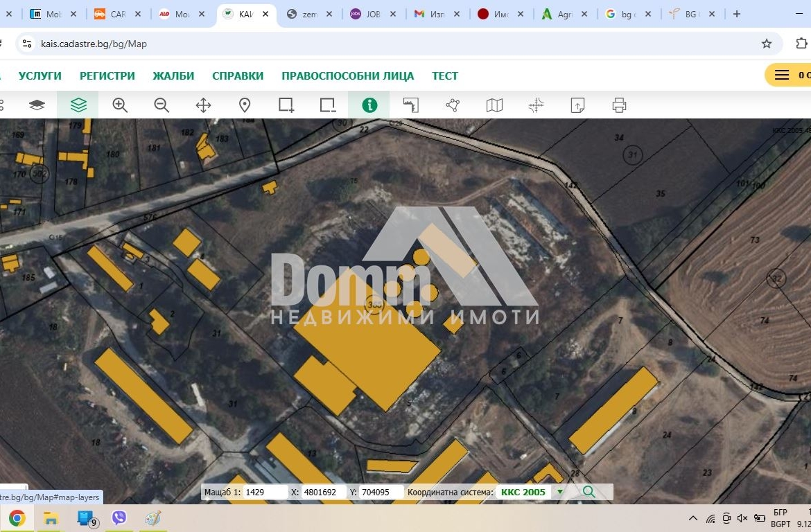Click the Мащаб scale input field
Screen dimensions: 811x532
[265, 493]
